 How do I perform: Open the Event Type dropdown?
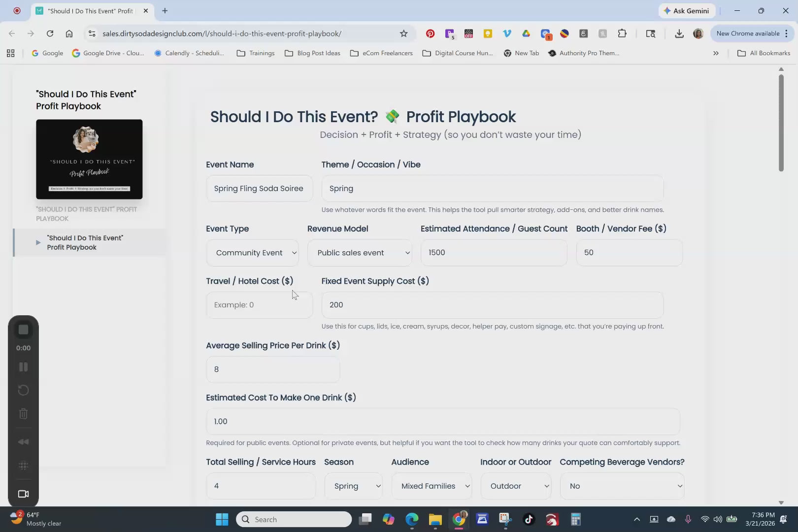[252, 253]
